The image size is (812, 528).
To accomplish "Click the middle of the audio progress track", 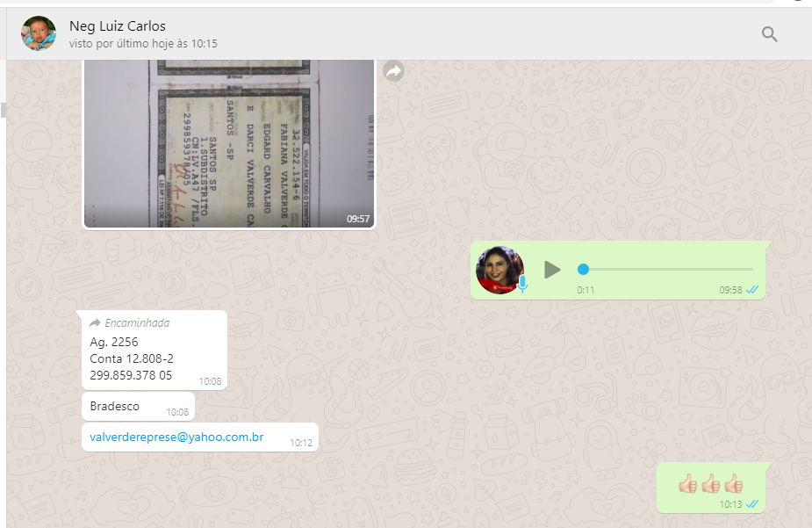I will [x=667, y=269].
